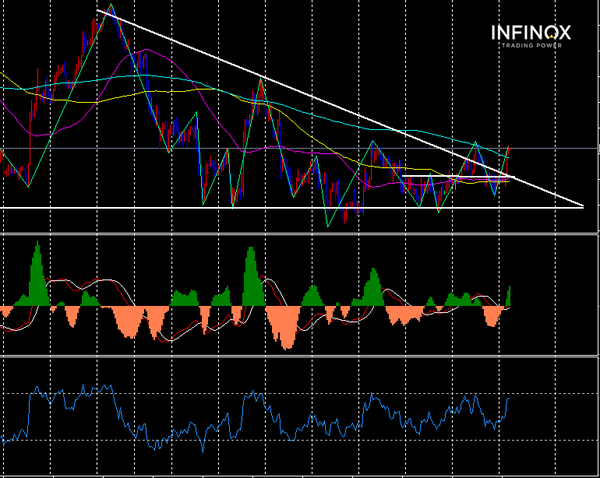The height and width of the screenshot is (478, 600).
Task: Click the TRADING POWER tagline text
Action: pos(532,44)
